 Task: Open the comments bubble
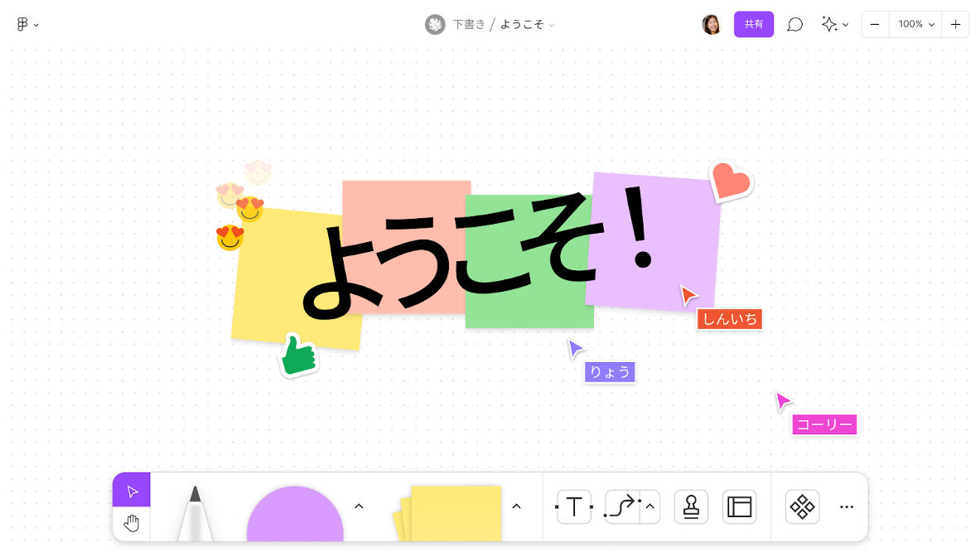tap(794, 24)
